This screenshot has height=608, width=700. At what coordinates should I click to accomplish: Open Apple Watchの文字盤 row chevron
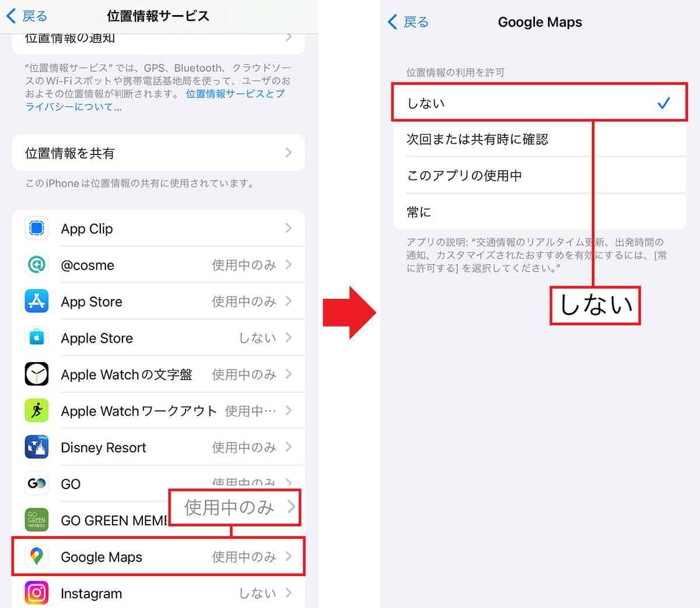click(289, 374)
